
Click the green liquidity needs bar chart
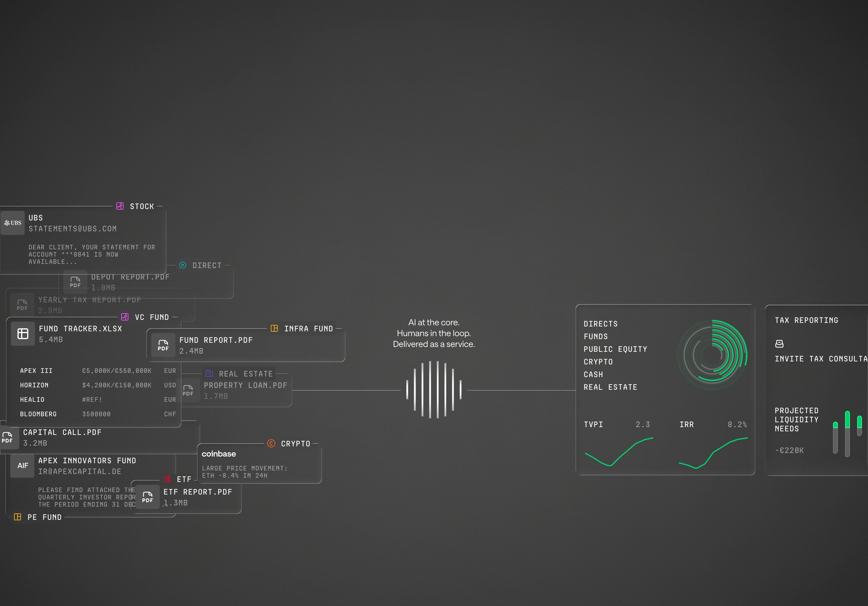click(x=847, y=434)
